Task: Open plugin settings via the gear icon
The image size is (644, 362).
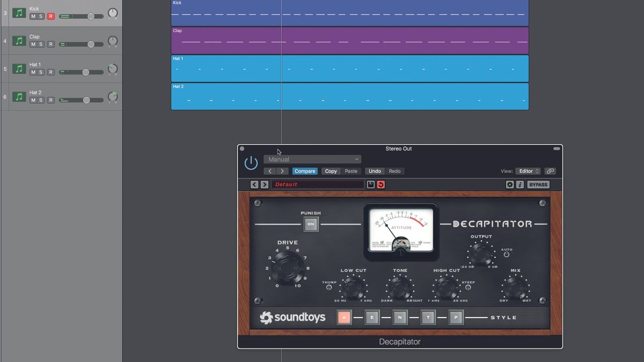Action: click(509, 184)
